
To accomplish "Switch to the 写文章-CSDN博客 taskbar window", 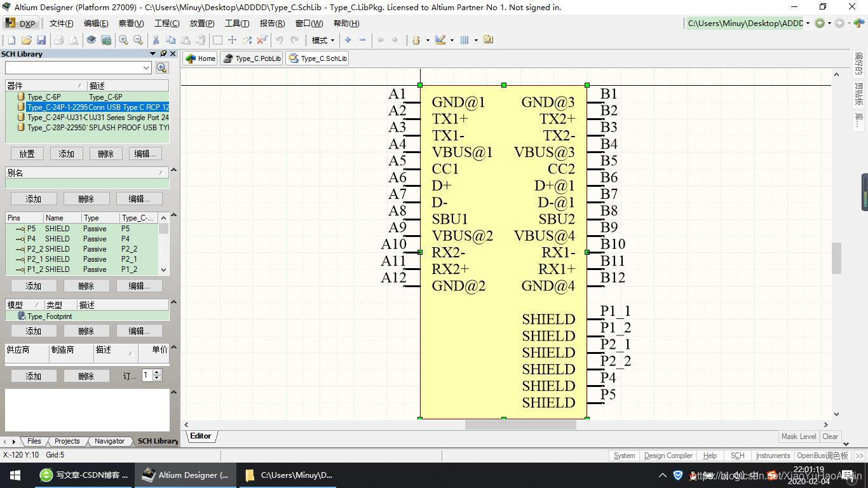I will (84, 475).
